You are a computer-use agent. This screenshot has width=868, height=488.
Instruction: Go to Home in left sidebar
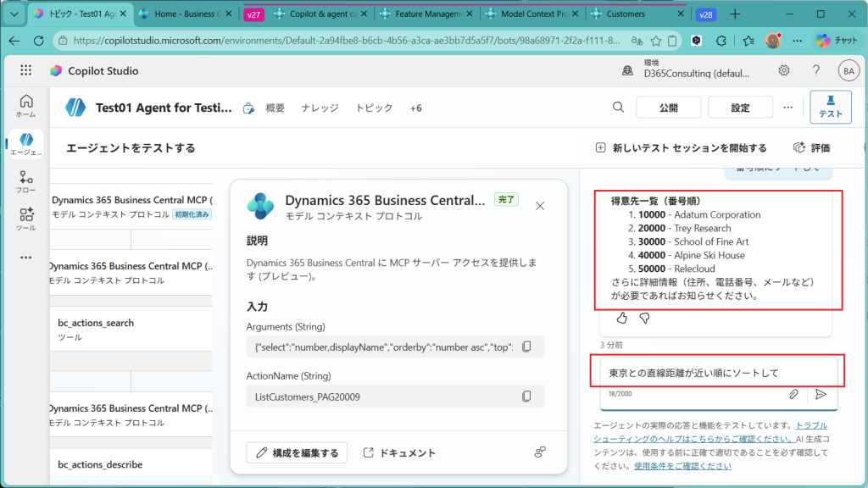[25, 106]
